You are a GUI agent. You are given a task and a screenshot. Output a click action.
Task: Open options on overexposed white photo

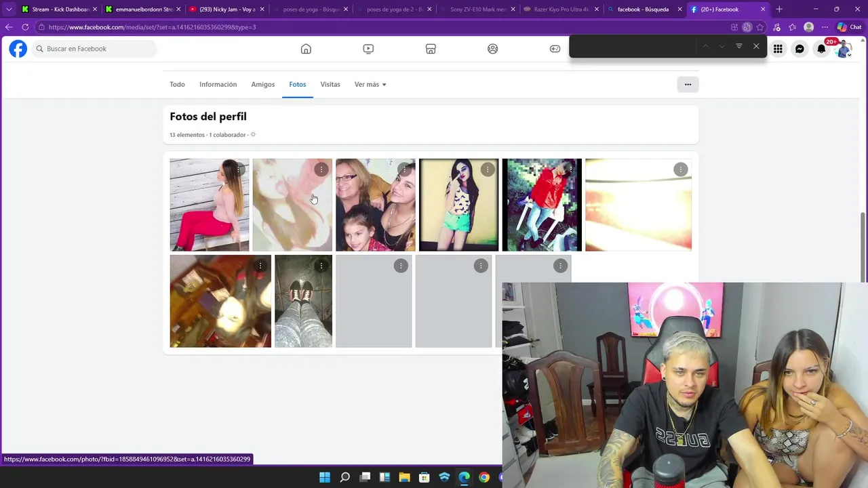coord(681,169)
